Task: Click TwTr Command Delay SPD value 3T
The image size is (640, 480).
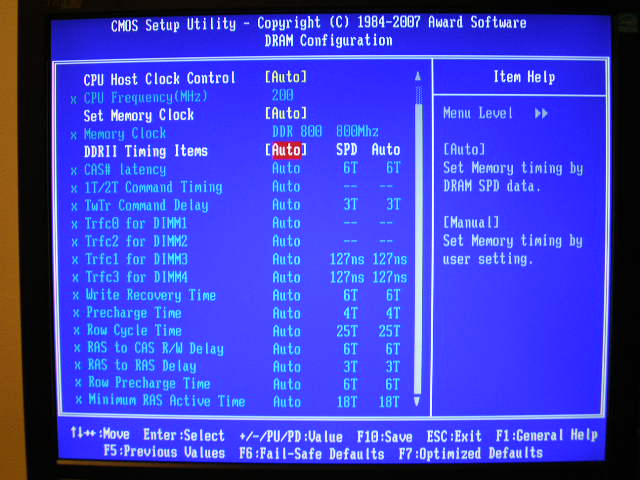Action: [350, 204]
